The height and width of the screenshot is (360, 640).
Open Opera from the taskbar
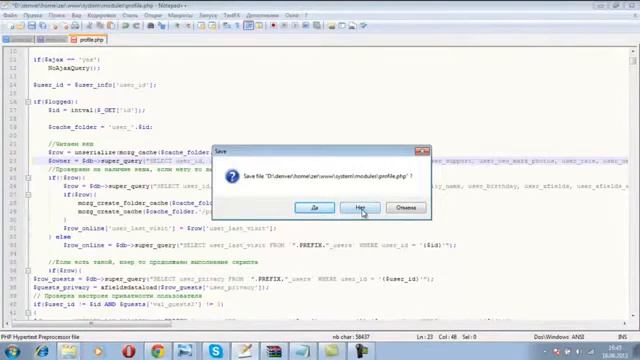129,351
